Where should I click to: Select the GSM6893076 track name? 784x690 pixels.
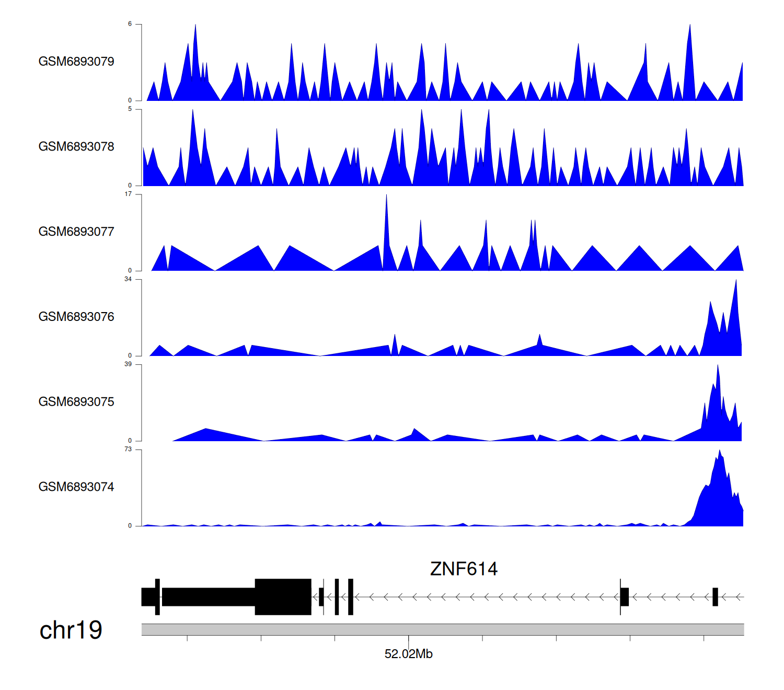(76, 317)
